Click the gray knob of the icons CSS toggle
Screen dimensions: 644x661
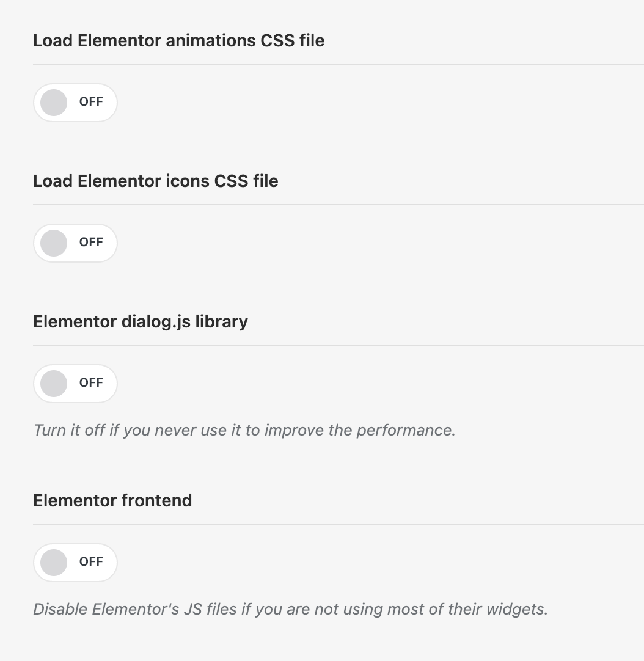54,243
